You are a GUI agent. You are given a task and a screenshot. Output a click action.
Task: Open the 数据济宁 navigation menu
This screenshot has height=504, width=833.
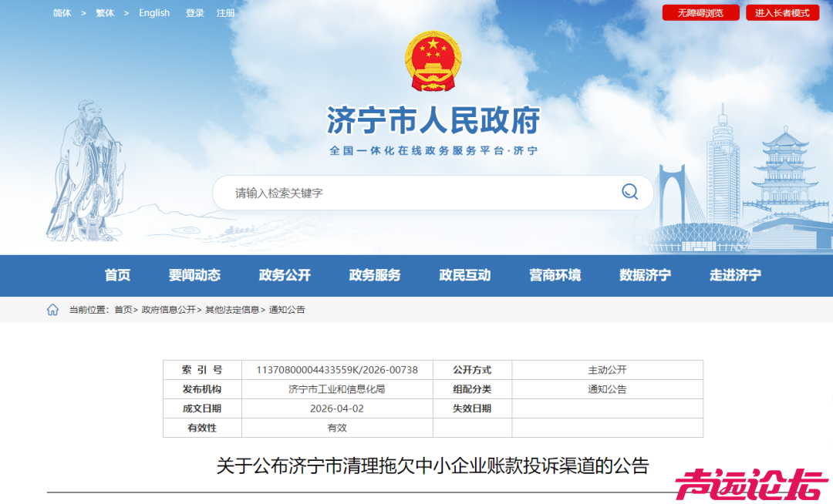(646, 275)
